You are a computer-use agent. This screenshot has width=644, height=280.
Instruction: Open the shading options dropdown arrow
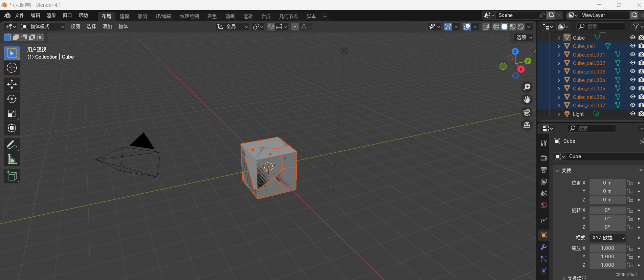(x=529, y=26)
